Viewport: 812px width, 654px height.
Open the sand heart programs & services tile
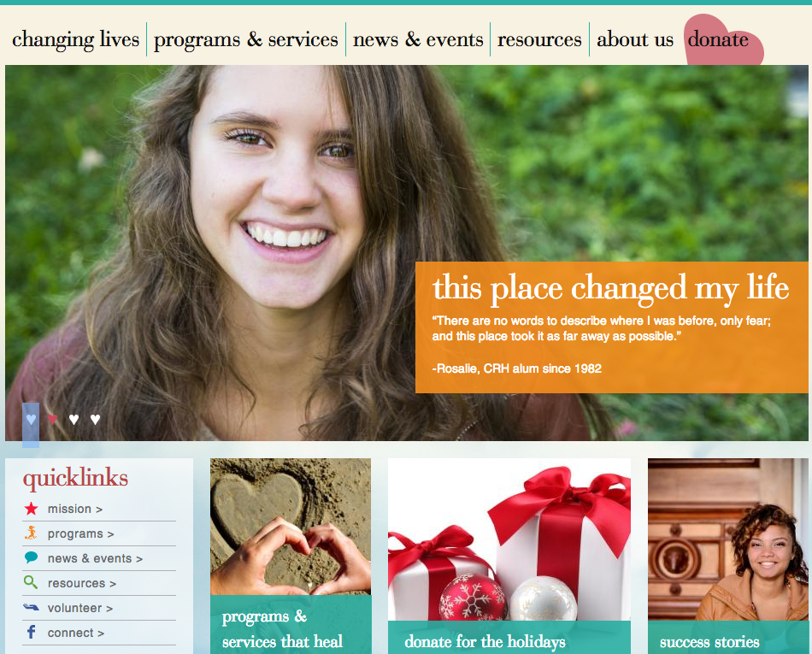tap(291, 557)
